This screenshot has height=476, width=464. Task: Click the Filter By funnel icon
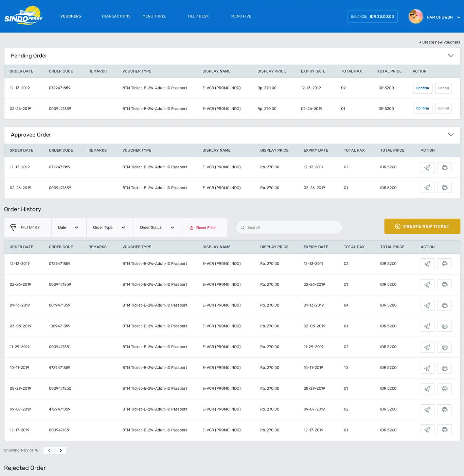tap(13, 227)
